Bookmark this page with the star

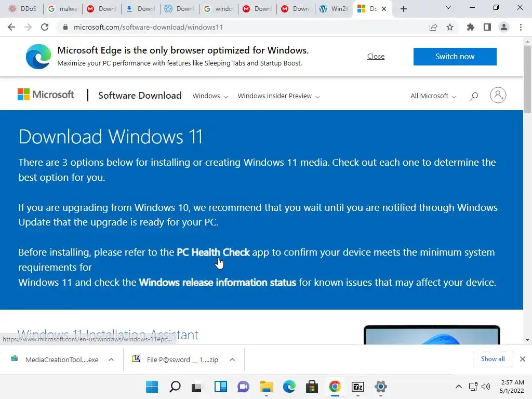(450, 27)
